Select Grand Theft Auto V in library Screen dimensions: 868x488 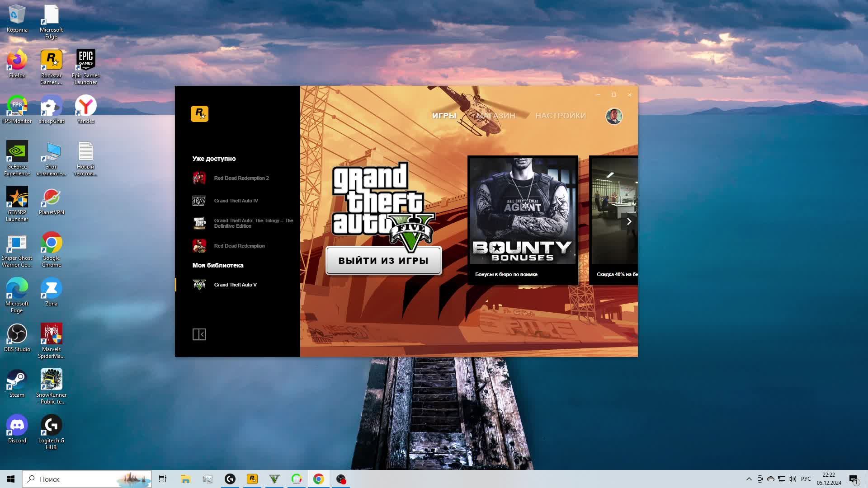point(235,285)
